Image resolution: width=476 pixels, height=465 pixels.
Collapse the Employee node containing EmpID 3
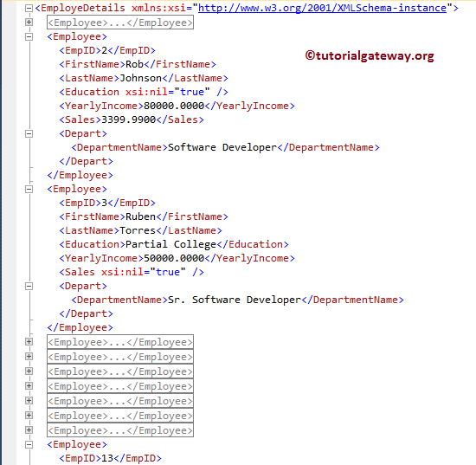29,190
